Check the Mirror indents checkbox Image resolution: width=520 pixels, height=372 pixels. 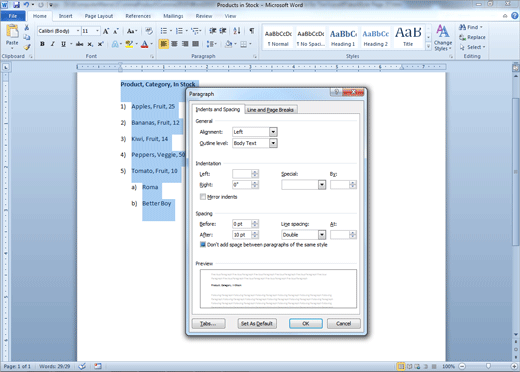203,197
